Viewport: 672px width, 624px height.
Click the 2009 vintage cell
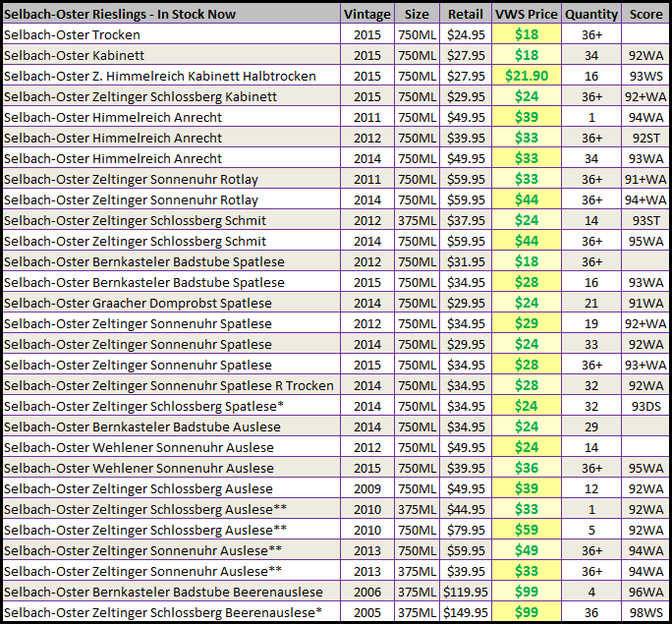pyautogui.click(x=367, y=488)
